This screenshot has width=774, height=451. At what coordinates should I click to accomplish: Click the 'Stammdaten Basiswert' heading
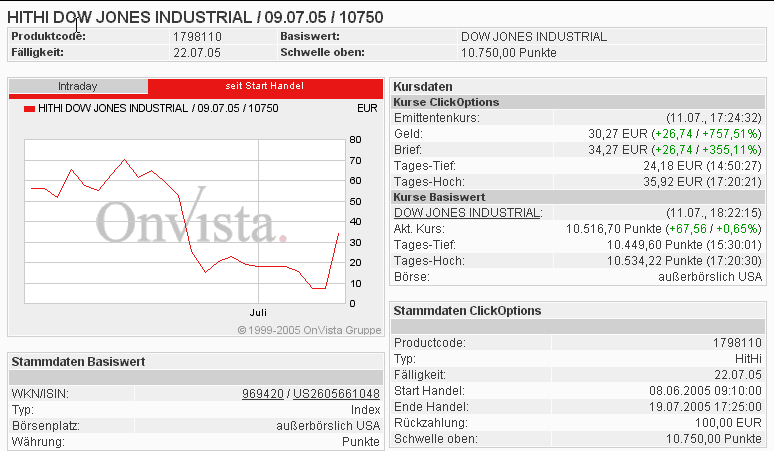tap(78, 362)
